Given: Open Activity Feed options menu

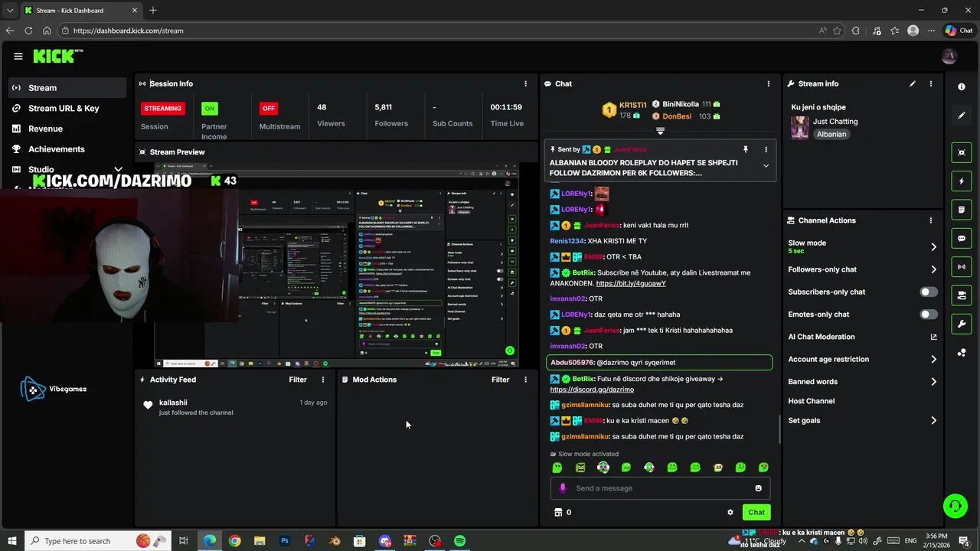Looking at the screenshot, I should click(x=323, y=380).
